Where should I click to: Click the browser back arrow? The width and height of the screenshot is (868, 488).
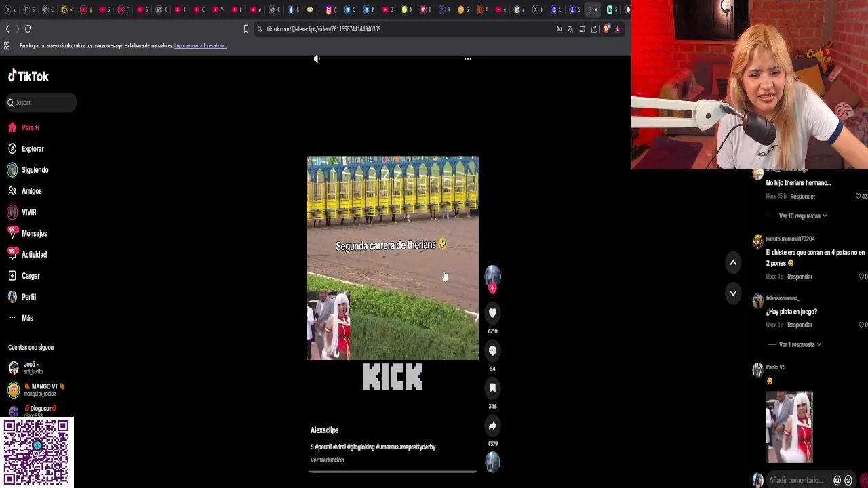7,29
